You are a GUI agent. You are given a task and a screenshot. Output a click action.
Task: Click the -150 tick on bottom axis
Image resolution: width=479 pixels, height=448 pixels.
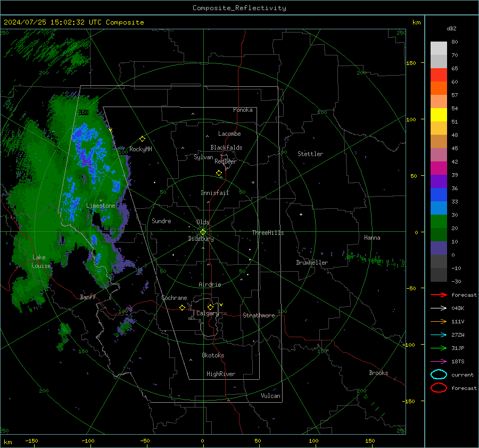[x=31, y=441]
